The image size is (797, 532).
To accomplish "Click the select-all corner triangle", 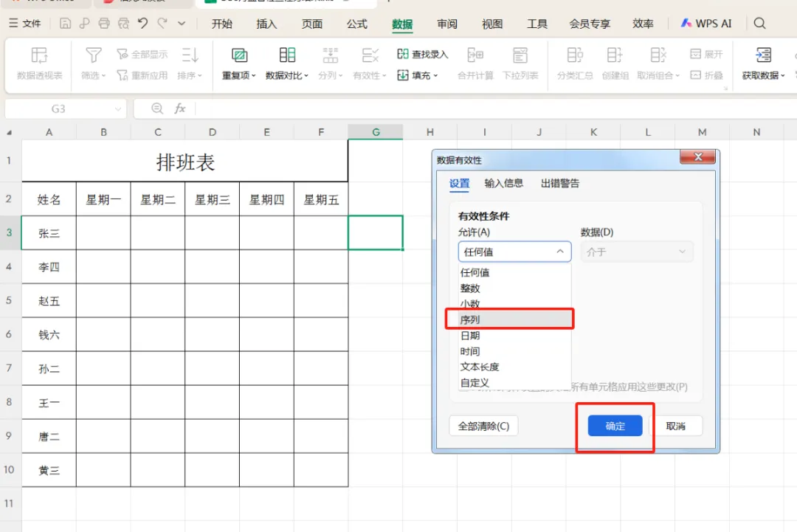I will coord(9,133).
